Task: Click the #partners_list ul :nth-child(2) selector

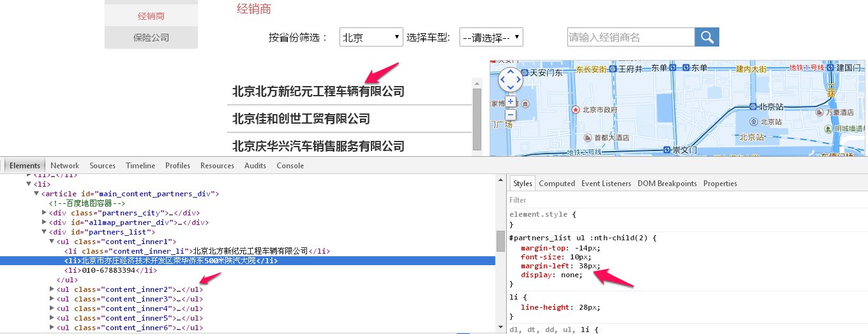Action: 580,238
